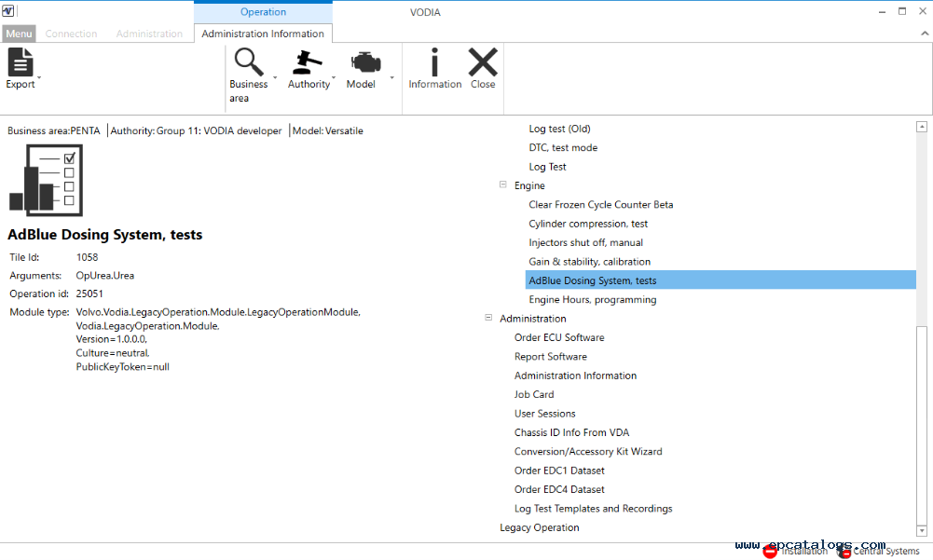Collapse the ribbon with the chevron

click(924, 34)
